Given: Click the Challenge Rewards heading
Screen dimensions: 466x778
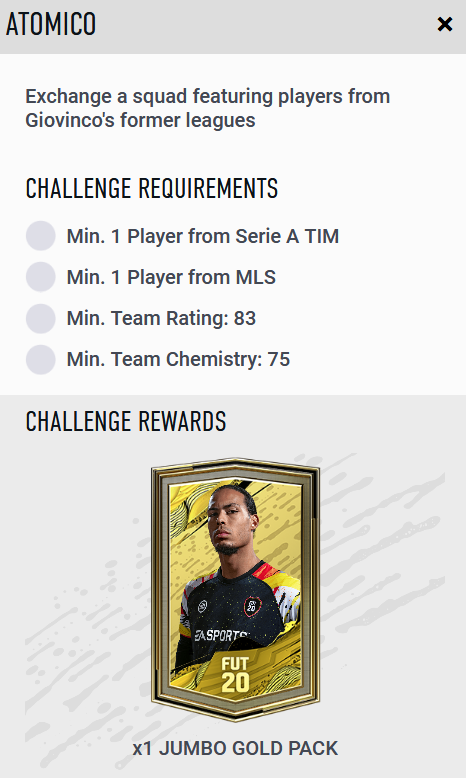Looking at the screenshot, I should [126, 422].
